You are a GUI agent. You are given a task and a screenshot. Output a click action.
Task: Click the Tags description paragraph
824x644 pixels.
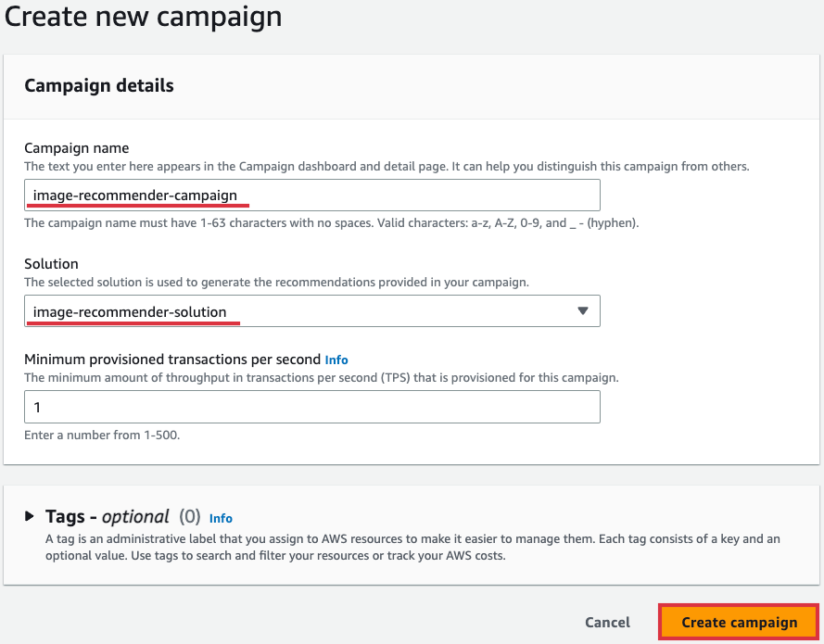[x=412, y=547]
